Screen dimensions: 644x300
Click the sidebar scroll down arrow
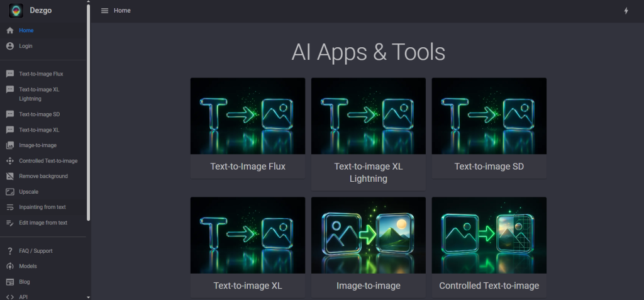tap(88, 297)
